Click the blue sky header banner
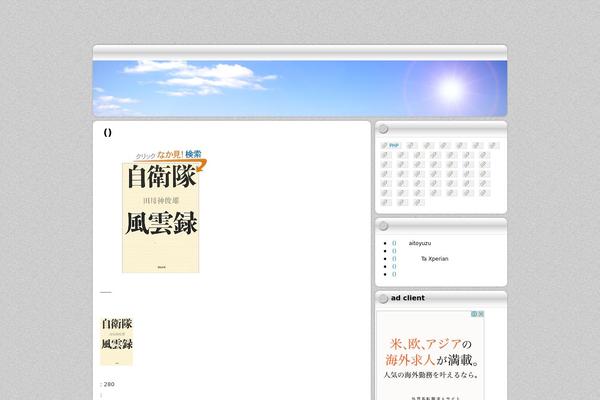600x400 pixels. 300,88
